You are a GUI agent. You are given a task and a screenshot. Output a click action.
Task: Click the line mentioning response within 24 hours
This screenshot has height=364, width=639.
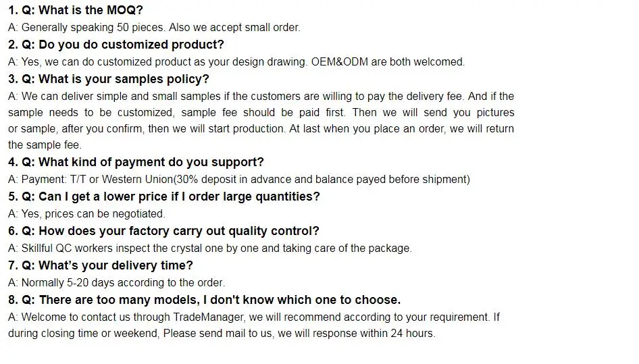pyautogui.click(x=222, y=334)
